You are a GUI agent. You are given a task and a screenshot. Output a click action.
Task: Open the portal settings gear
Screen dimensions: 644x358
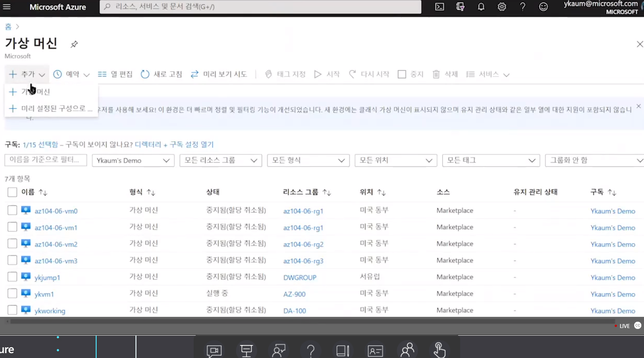pos(502,7)
